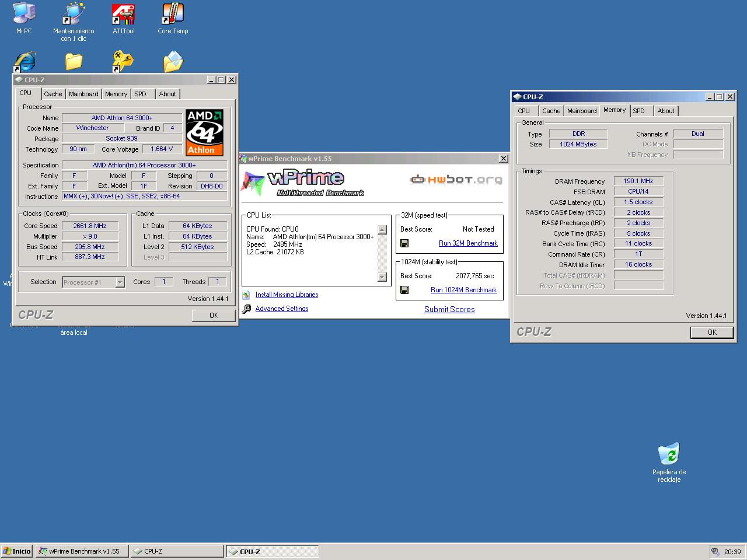Select the Mainboard tab in left CPU-Z
747x560 pixels.
(83, 94)
